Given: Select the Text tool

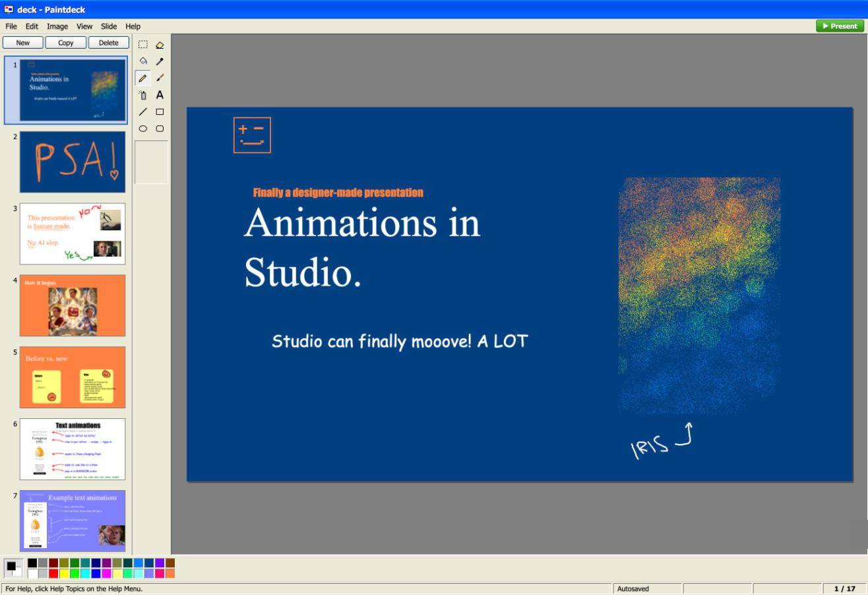Looking at the screenshot, I should [160, 95].
